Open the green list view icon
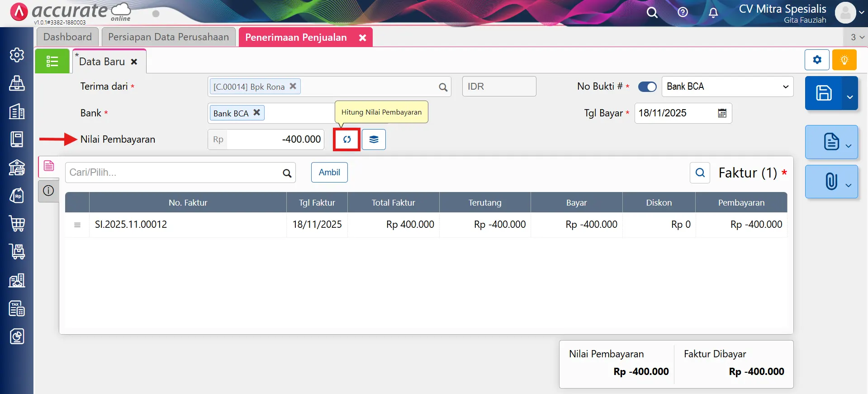868x394 pixels. pos(52,61)
